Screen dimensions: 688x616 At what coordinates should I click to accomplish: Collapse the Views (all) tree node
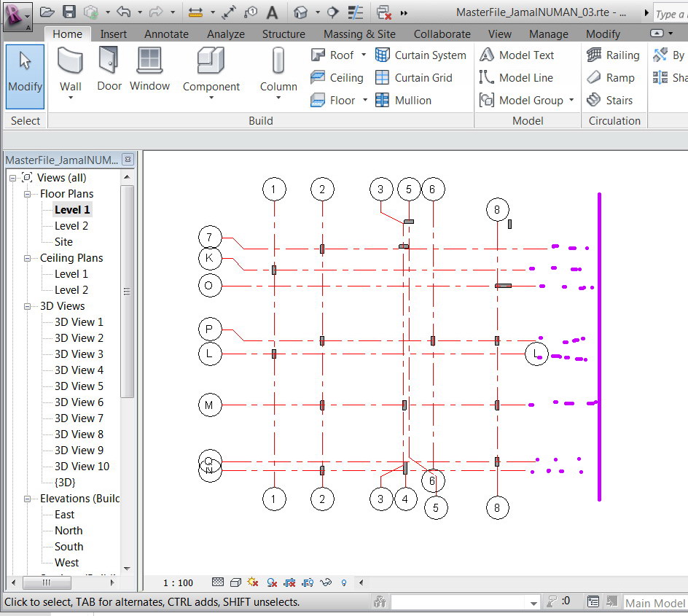pos(12,178)
